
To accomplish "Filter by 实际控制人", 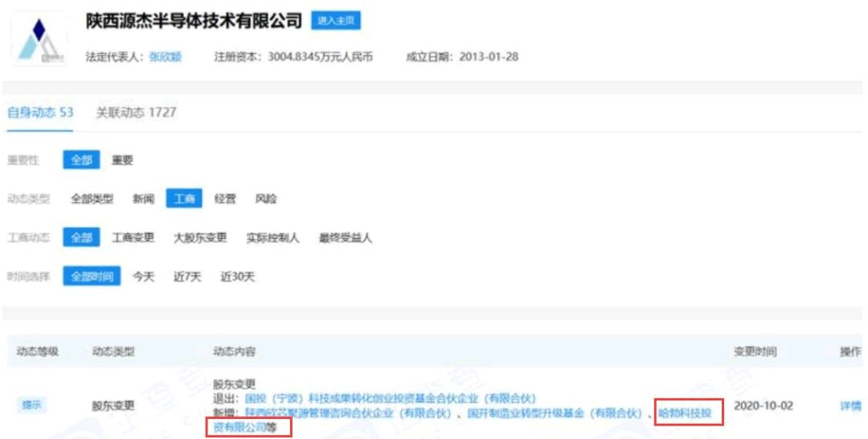I will [x=273, y=237].
